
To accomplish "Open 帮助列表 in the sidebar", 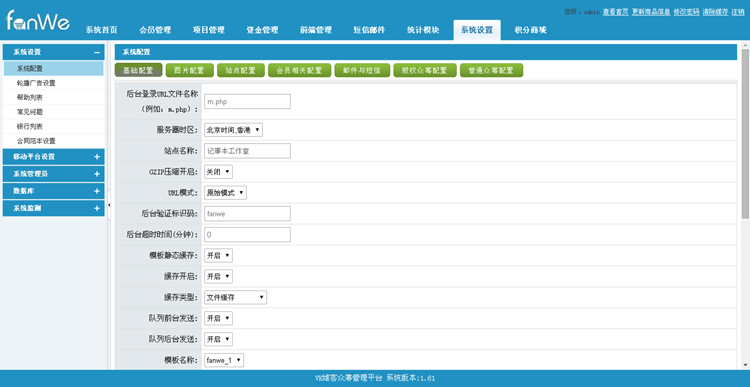I will 53,98.
